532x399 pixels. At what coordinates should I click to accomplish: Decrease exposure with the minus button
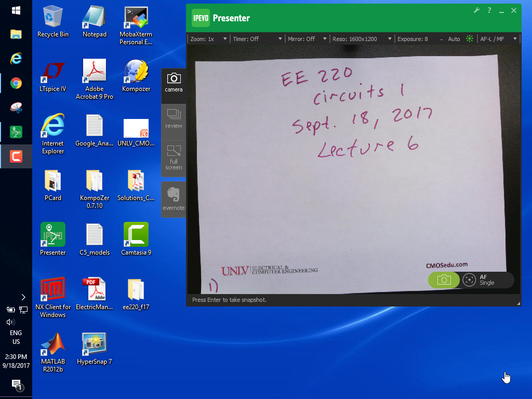(442, 39)
